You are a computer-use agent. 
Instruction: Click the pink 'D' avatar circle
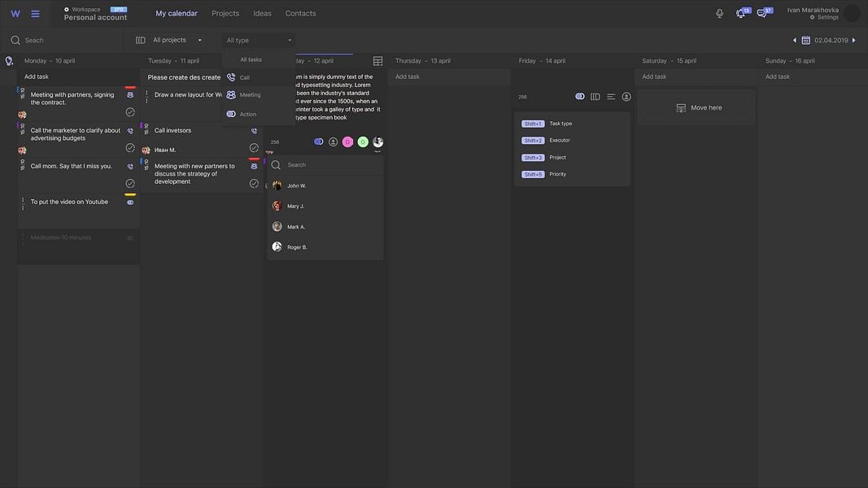347,142
